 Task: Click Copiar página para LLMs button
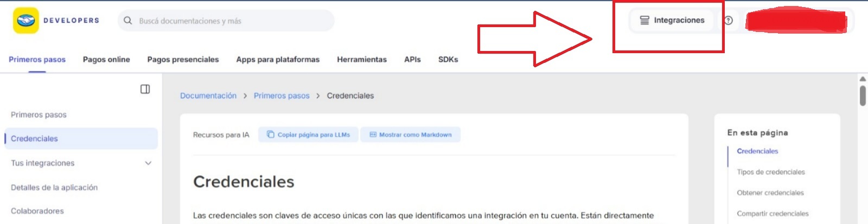[x=308, y=135]
